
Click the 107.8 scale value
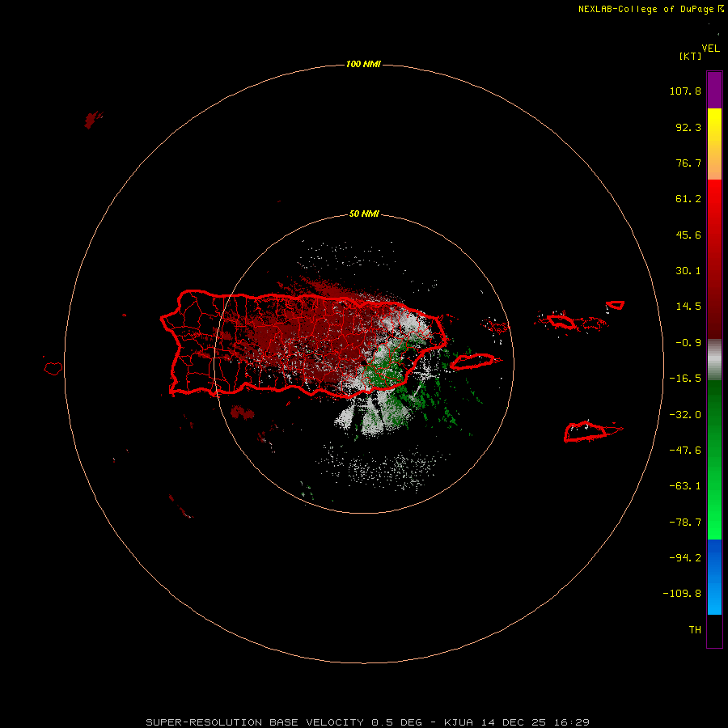(685, 91)
